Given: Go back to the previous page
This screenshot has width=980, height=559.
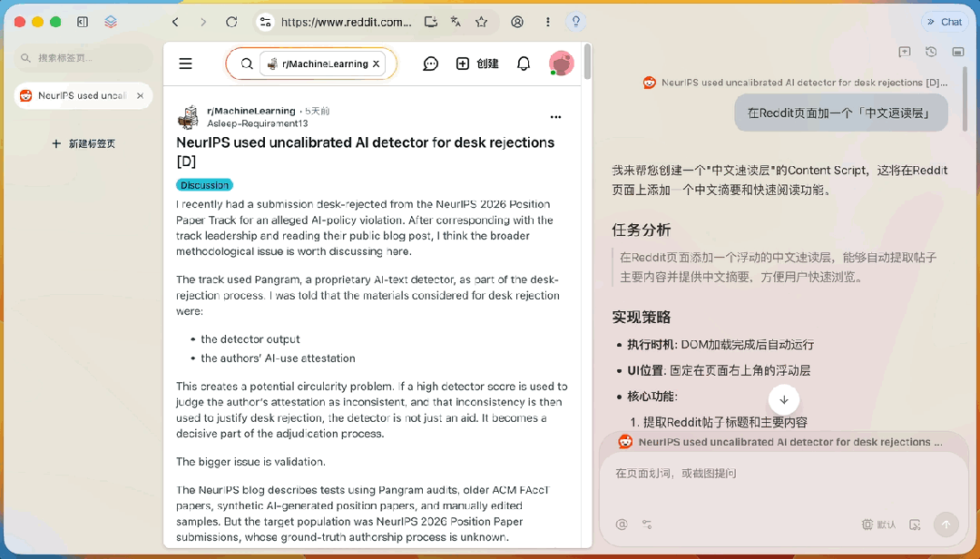Looking at the screenshot, I should click(176, 22).
